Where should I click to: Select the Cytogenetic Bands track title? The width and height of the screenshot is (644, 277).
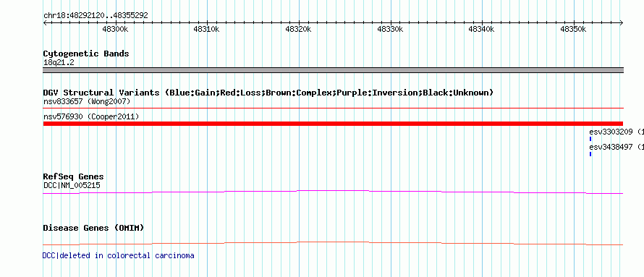(x=86, y=54)
